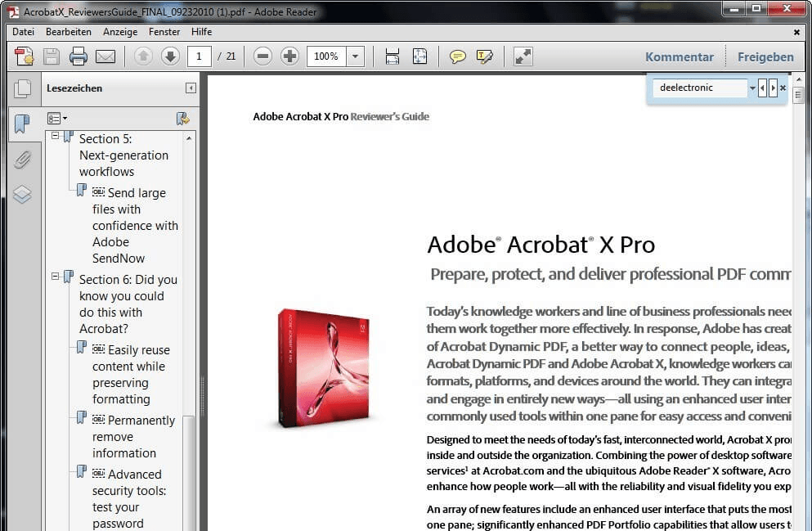Viewport: 812px width, 531px height.
Task: Open the attachments paperclip panel
Action: pyautogui.click(x=22, y=160)
